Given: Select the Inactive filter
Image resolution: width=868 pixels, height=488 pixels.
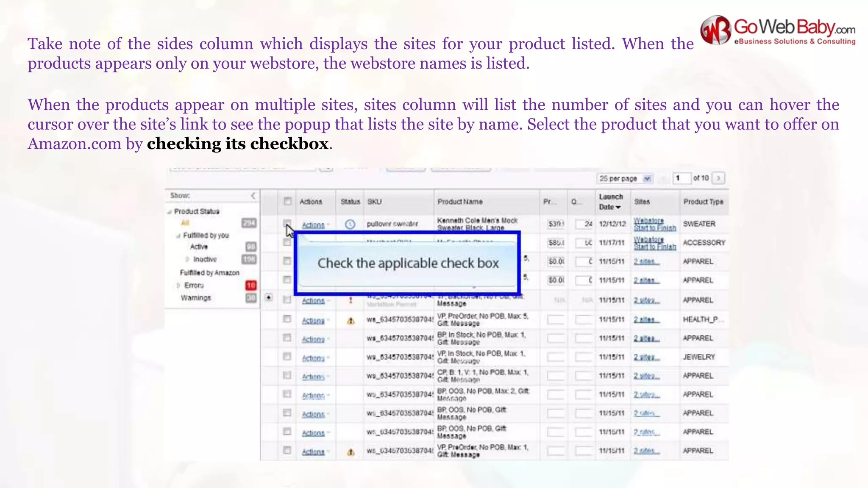Looking at the screenshot, I should tap(205, 259).
